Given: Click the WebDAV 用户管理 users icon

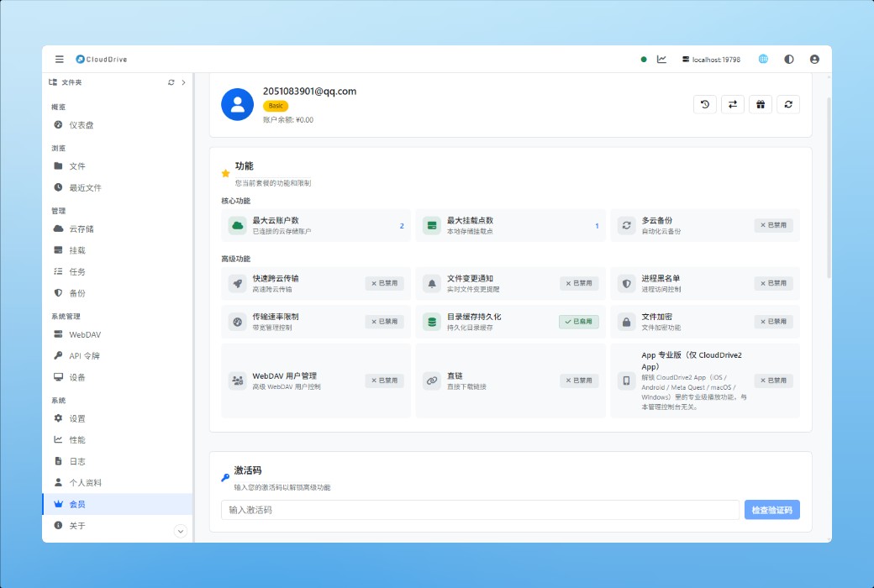Looking at the screenshot, I should [x=238, y=381].
